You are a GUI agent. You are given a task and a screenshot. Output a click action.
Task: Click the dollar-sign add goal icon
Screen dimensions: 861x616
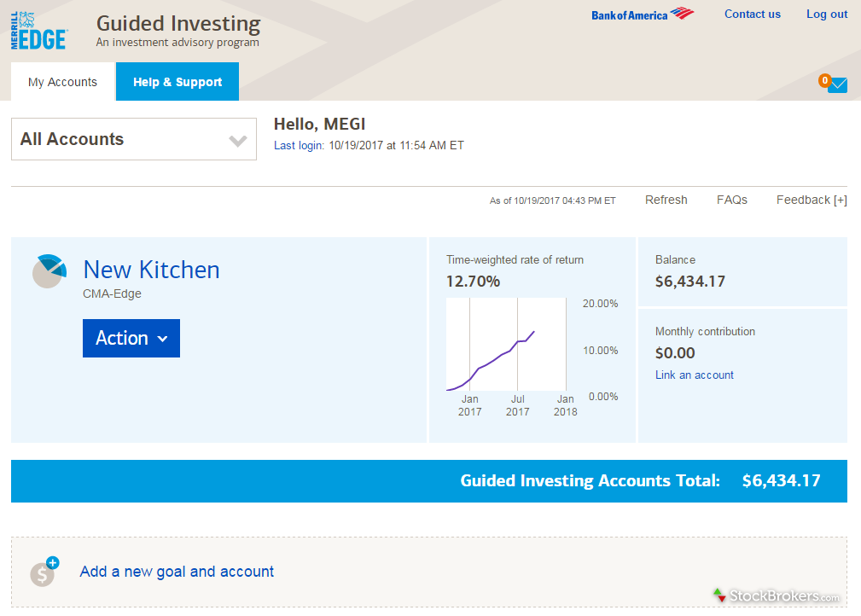(x=42, y=572)
